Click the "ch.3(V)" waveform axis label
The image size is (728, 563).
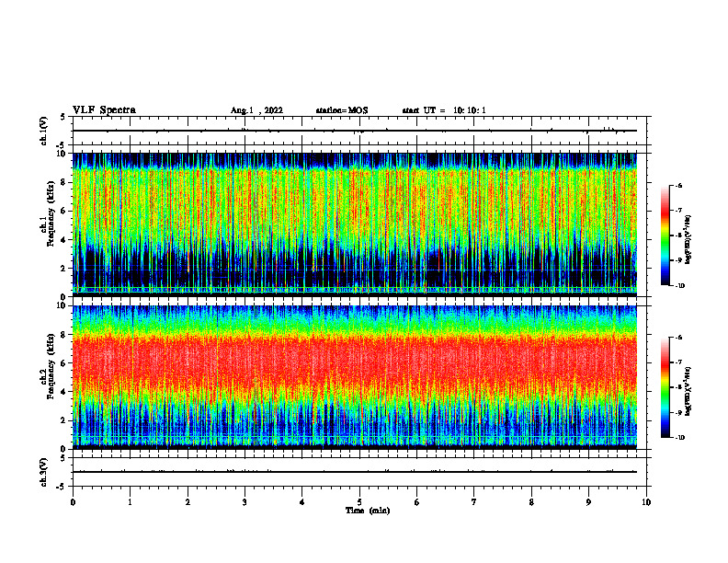pyautogui.click(x=44, y=472)
